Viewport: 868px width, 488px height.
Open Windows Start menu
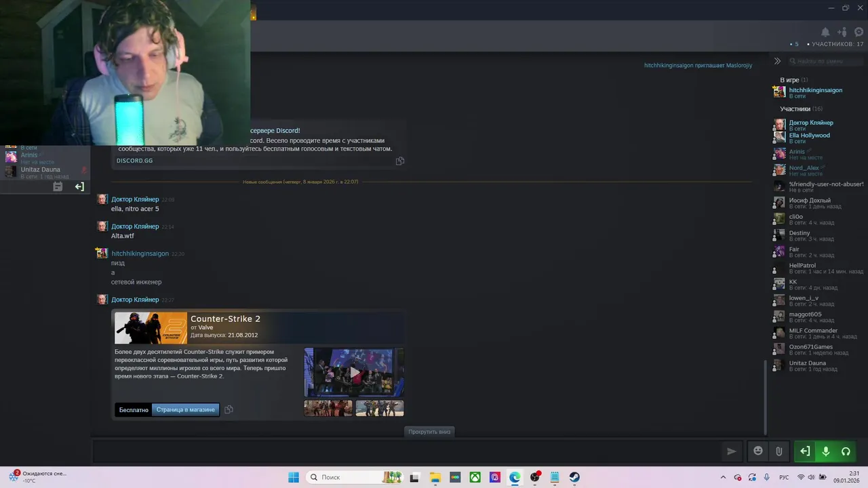(x=294, y=477)
